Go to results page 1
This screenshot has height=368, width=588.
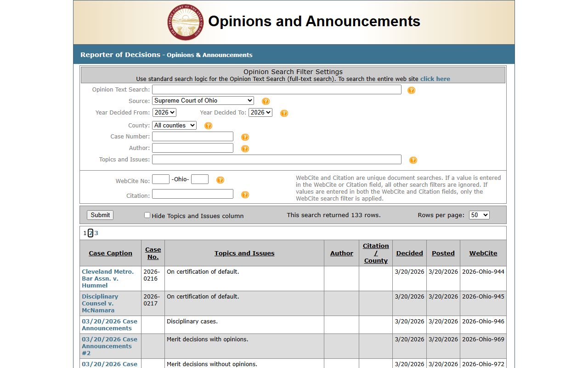coord(85,233)
